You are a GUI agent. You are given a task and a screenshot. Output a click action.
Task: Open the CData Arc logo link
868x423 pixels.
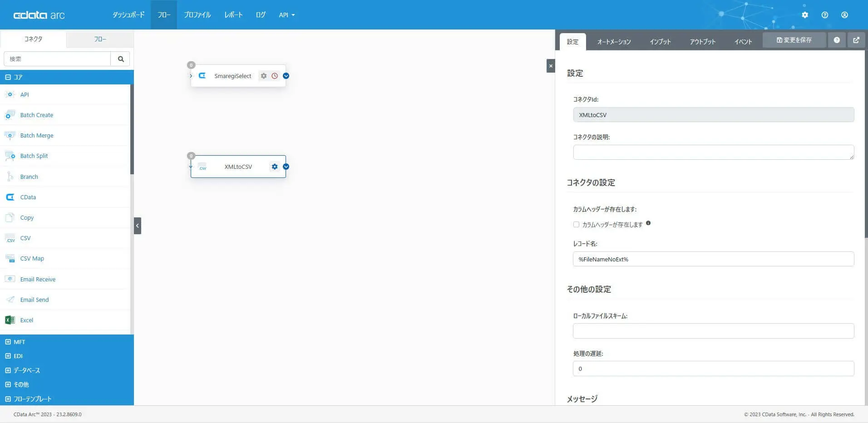40,15
